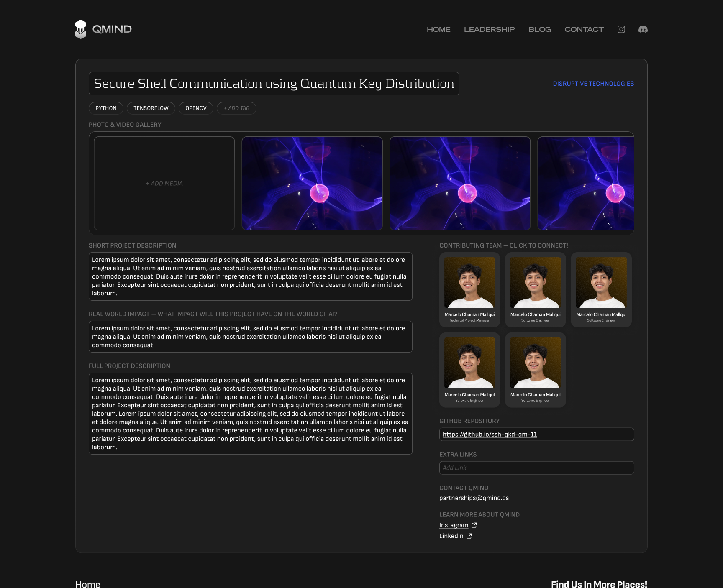Click the CONTACT QMIND label
Viewport: 723px width, 588px height.
pyautogui.click(x=464, y=488)
